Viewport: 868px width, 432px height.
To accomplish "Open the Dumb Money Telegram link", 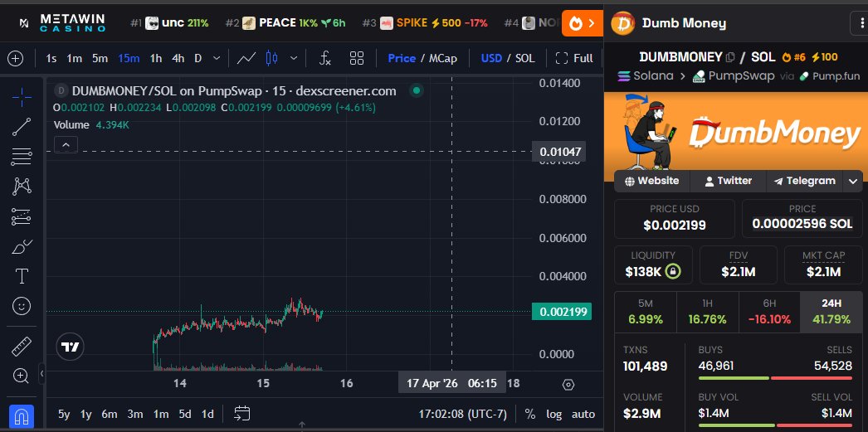I will pos(804,181).
